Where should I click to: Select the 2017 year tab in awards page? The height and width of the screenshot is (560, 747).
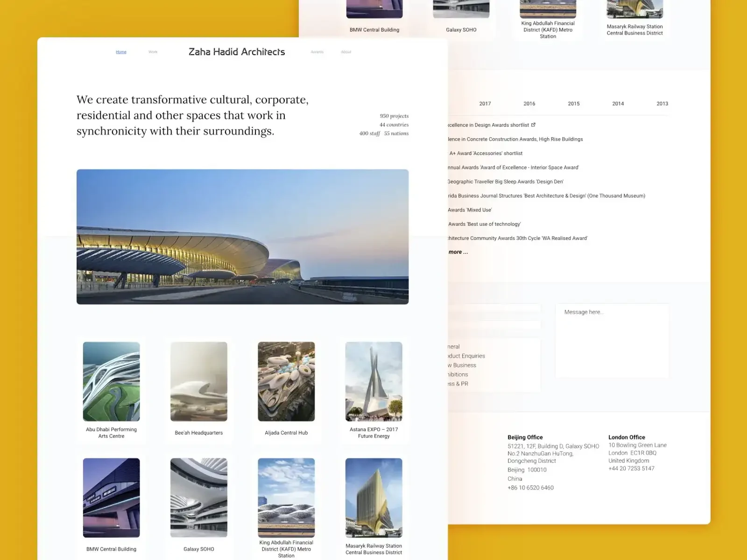tap(485, 104)
